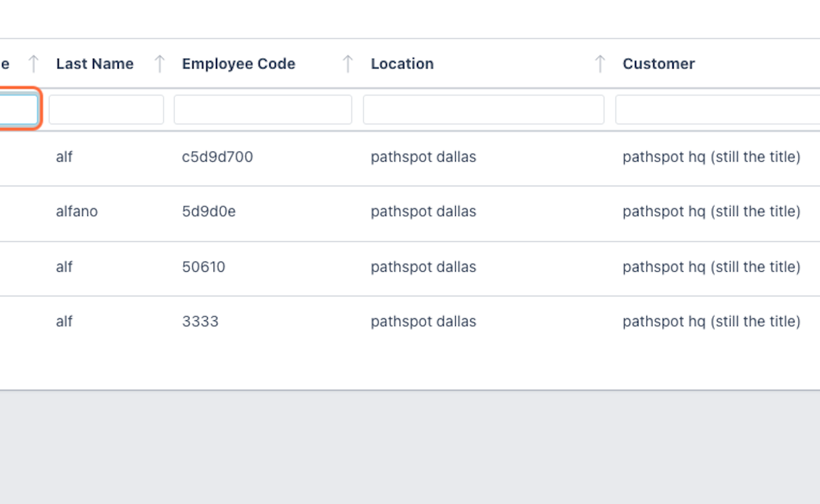Viewport: 820px width, 504px height.
Task: Click the Employee Code column header
Action: tap(238, 64)
